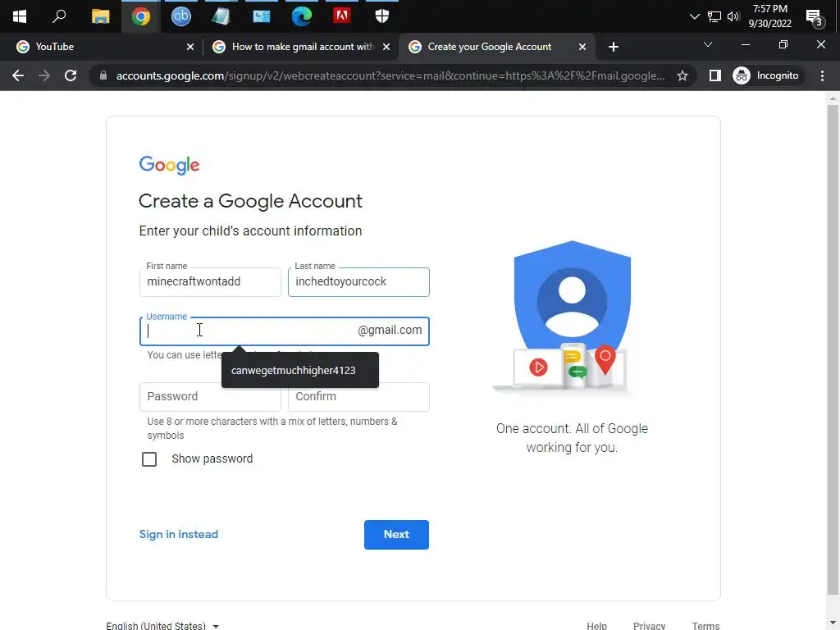Open Adobe Acrobat from the taskbar
840x630 pixels.
[x=342, y=16]
